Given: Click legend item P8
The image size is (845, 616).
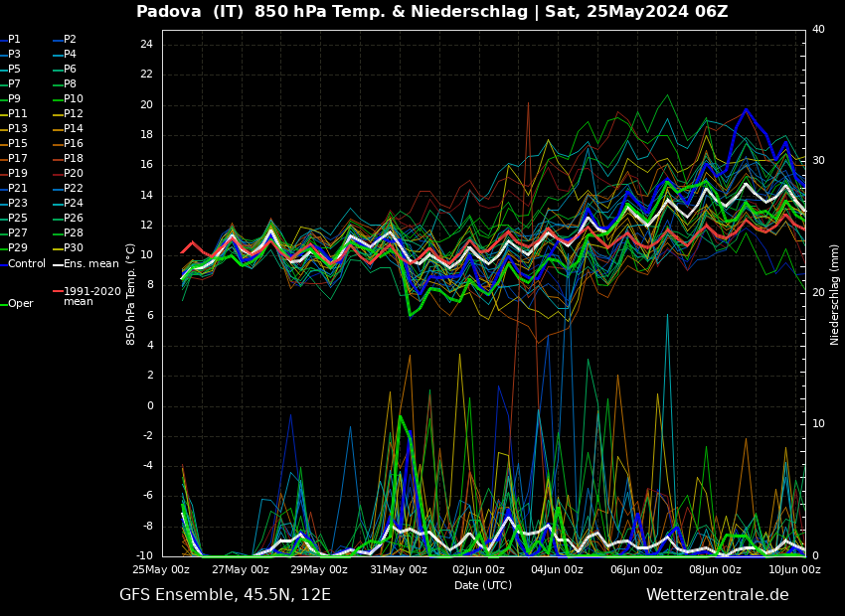Looking at the screenshot, I should click(x=70, y=84).
